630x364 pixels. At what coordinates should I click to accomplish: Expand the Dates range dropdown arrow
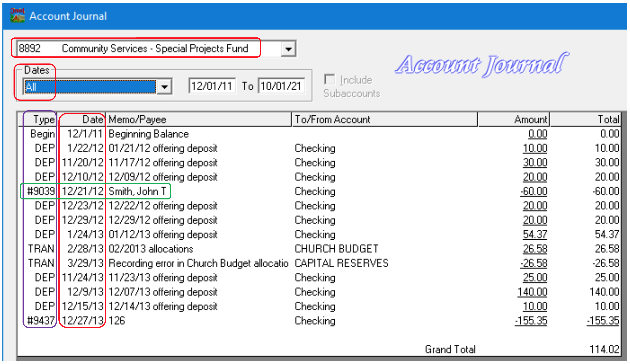164,87
